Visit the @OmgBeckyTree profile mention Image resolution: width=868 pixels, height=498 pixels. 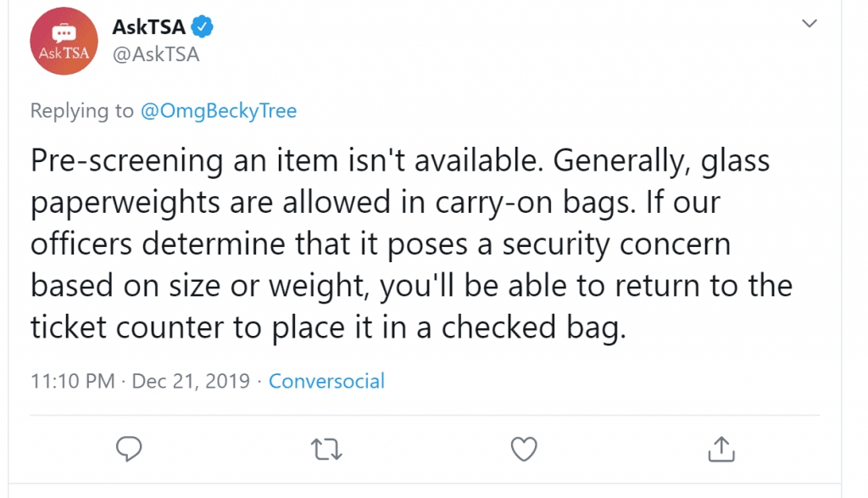tap(219, 111)
